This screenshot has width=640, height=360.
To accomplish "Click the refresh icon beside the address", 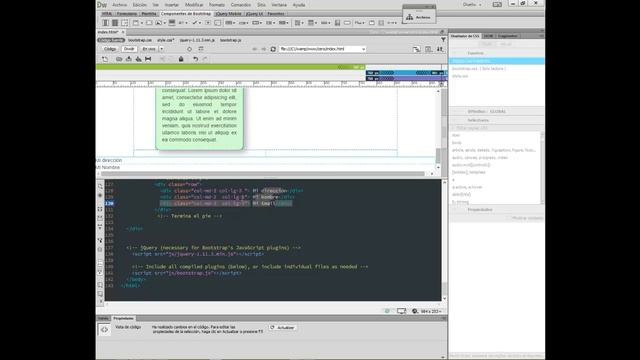I will pyautogui.click(x=273, y=49).
